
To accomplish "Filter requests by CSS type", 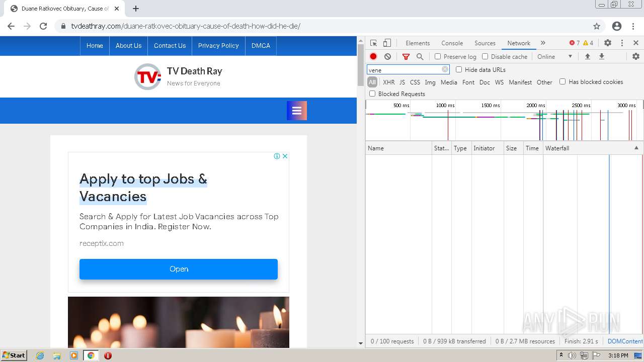I will pos(415,82).
